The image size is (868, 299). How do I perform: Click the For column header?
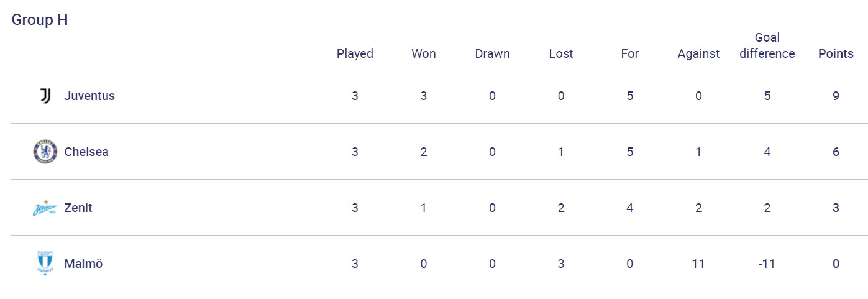pos(630,53)
